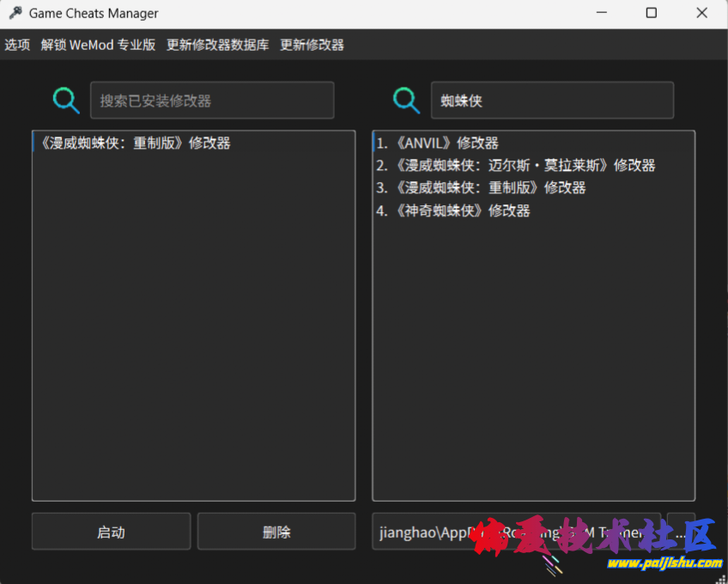Choose 更新修改器 from the menu bar
This screenshot has width=728, height=584.
312,45
